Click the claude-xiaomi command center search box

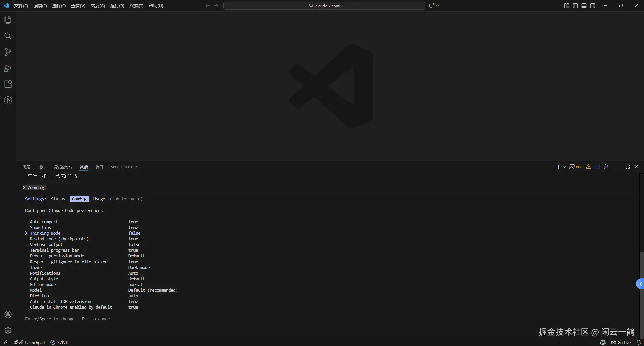pos(324,6)
